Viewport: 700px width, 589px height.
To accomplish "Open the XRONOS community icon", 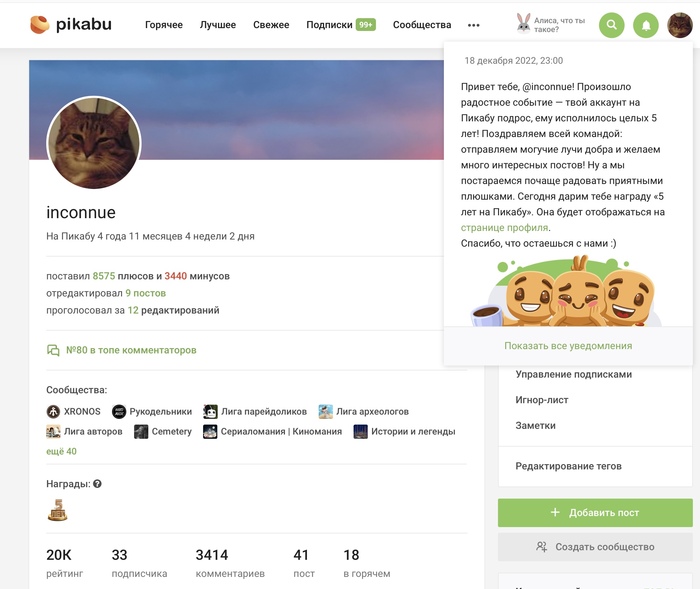I will 53,411.
